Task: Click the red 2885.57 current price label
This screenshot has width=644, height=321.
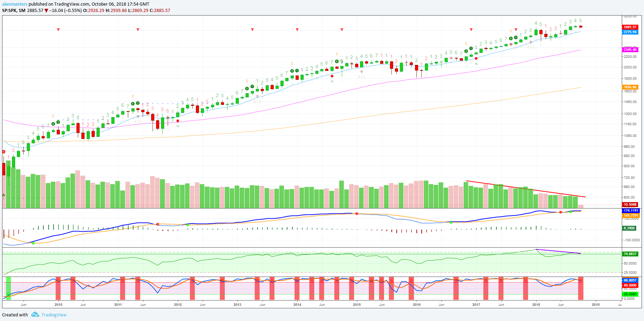Action: [x=630, y=27]
